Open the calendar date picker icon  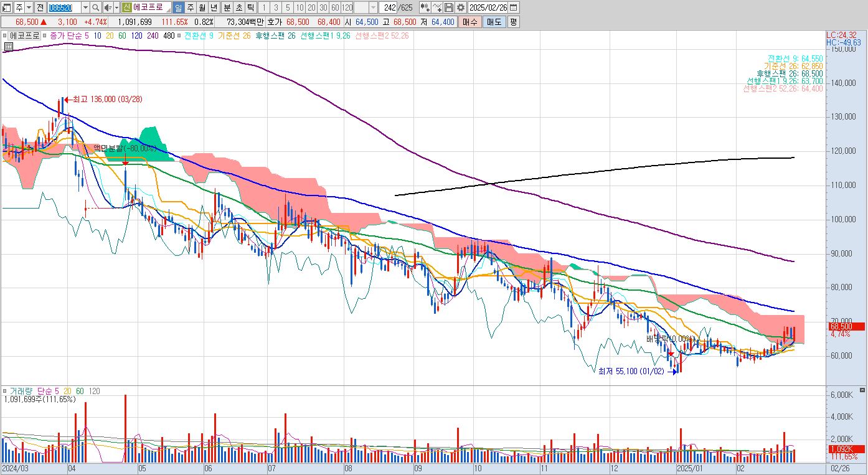[514, 7]
